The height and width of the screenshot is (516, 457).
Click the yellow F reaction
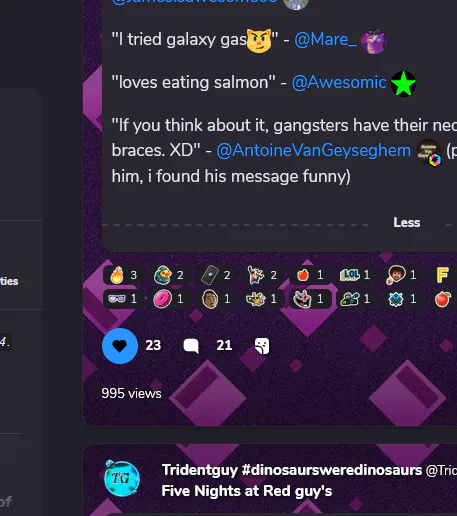[x=445, y=275]
